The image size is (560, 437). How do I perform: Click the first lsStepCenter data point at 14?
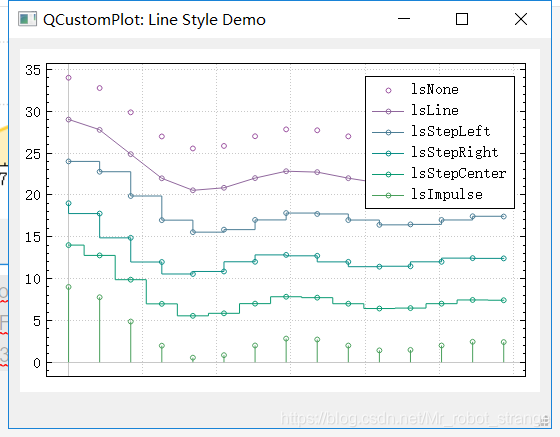tap(69, 245)
